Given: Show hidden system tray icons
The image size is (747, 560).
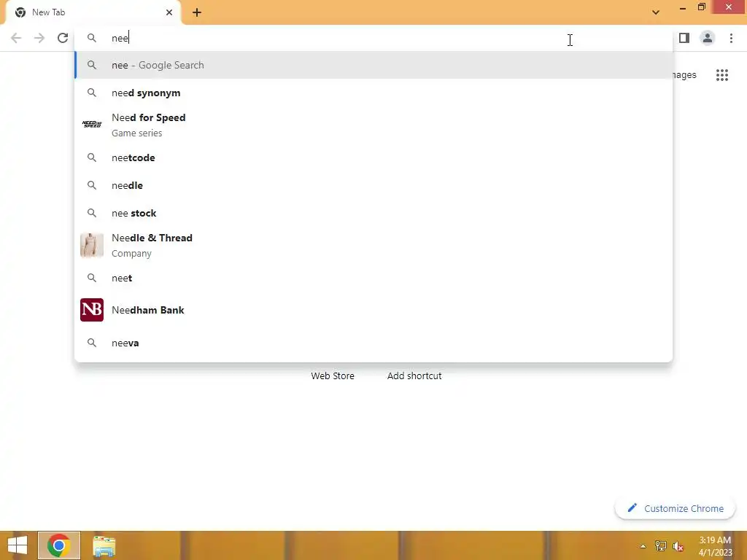Looking at the screenshot, I should pos(643,546).
